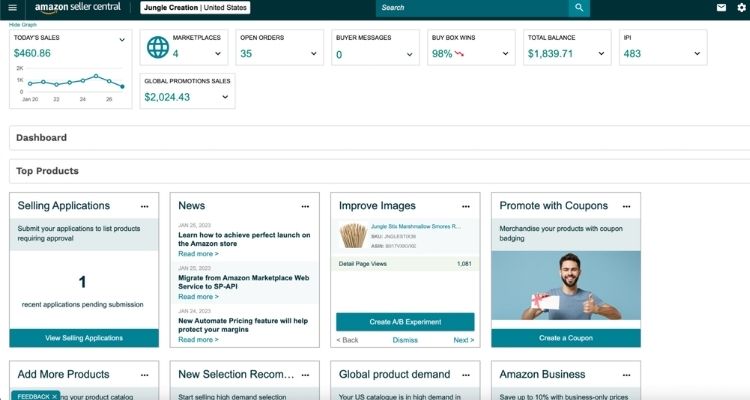Expand the Dashboard section header
The image size is (750, 400).
pyautogui.click(x=380, y=138)
